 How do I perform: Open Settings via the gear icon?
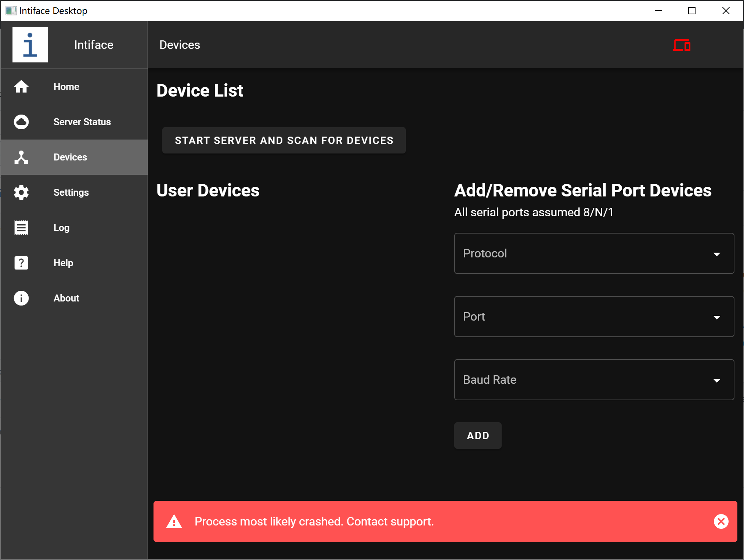21,192
